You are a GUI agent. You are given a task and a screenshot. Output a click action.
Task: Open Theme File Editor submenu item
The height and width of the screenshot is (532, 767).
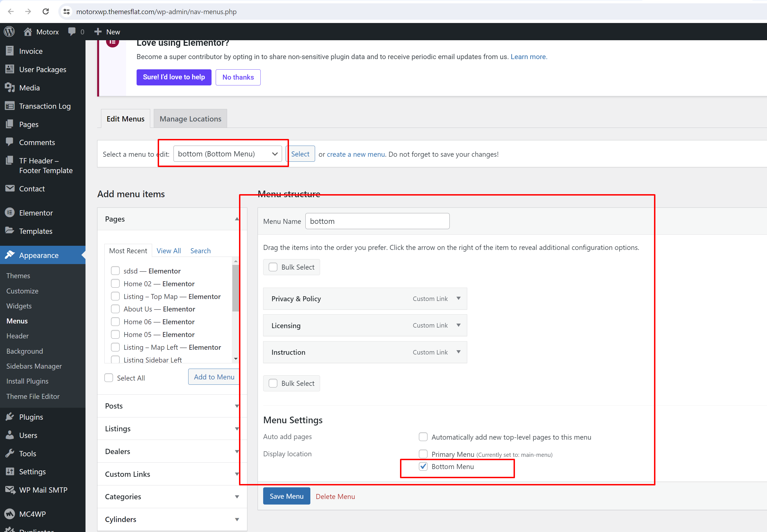coord(33,396)
